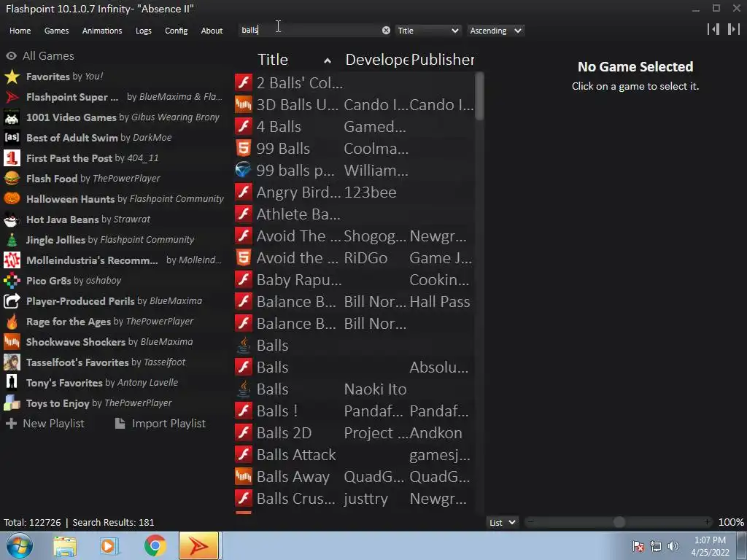Image resolution: width=747 pixels, height=560 pixels.
Task: Click the game list vertical scrollbar
Action: pyautogui.click(x=480, y=96)
